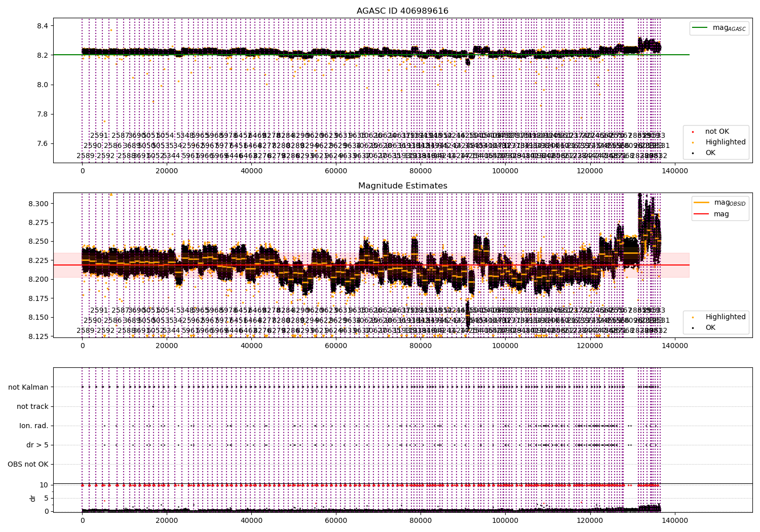Click the "not Kalman" axis label
Screen dimensions: 760x532
coord(28,388)
